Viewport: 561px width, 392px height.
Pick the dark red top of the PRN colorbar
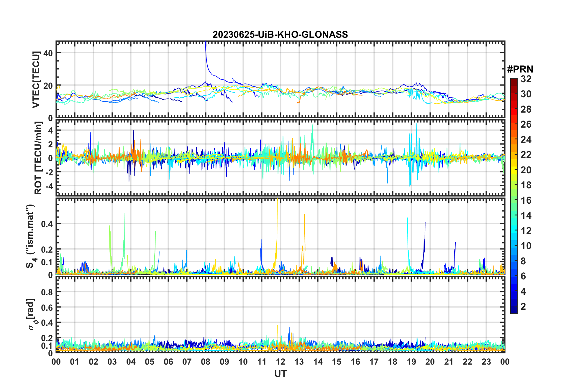tap(514, 80)
